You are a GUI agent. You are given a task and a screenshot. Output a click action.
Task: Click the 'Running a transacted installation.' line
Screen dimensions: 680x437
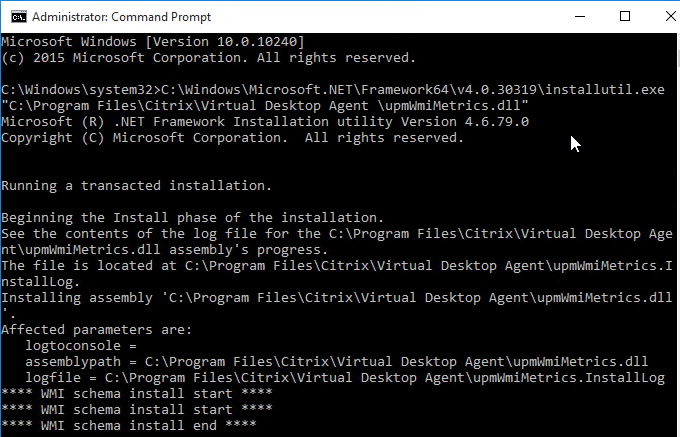click(137, 186)
